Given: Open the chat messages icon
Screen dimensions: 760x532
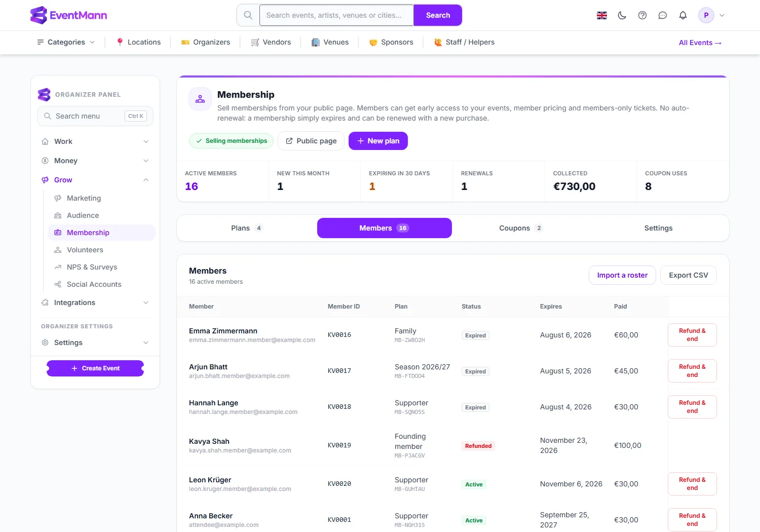Looking at the screenshot, I should pyautogui.click(x=663, y=15).
